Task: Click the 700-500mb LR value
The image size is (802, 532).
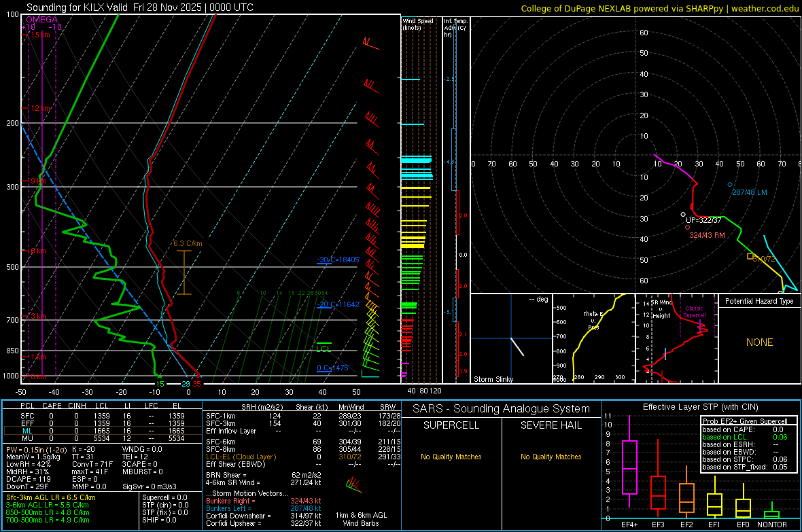Action: tap(48, 520)
